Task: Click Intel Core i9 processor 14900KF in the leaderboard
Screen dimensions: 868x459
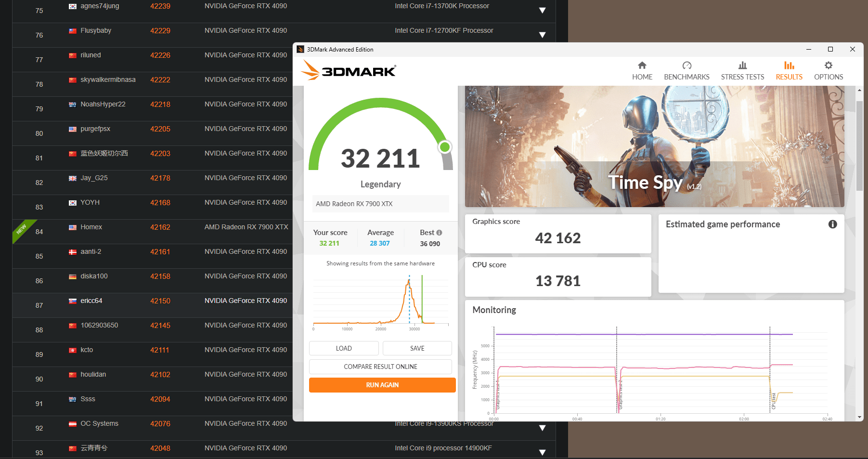Action: pyautogui.click(x=443, y=448)
